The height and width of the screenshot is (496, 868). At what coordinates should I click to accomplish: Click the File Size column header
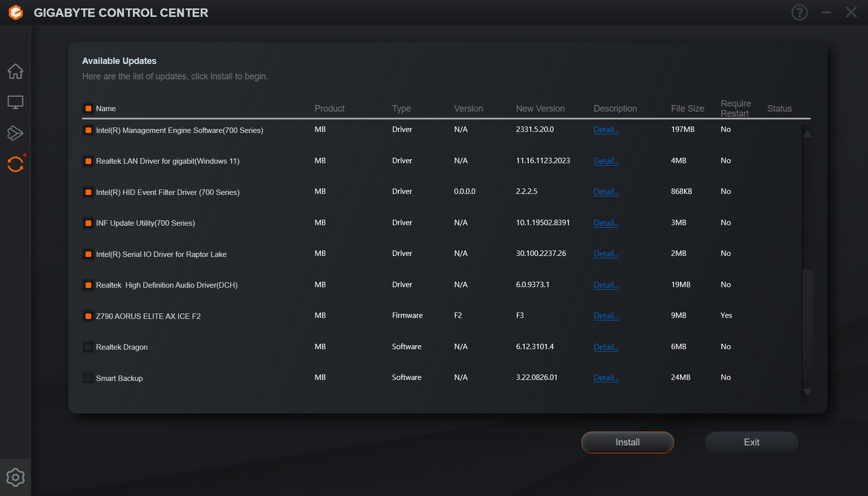[x=687, y=109]
